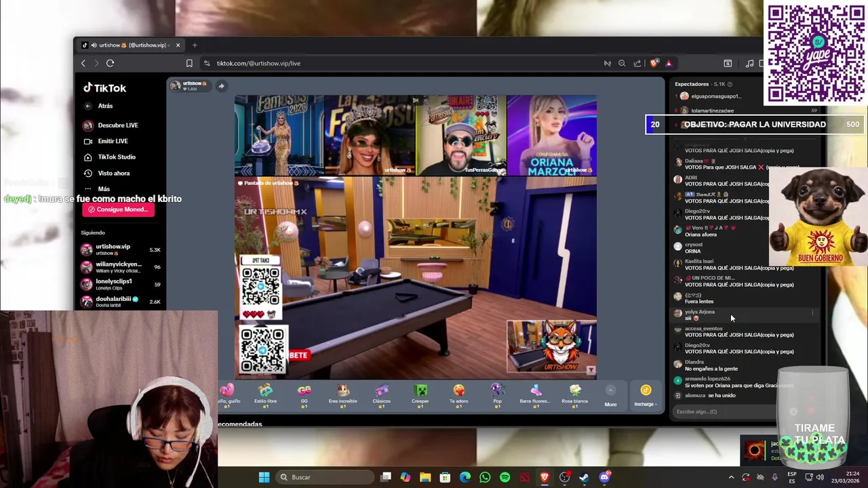Open Steam from the taskbar

pos(584,477)
